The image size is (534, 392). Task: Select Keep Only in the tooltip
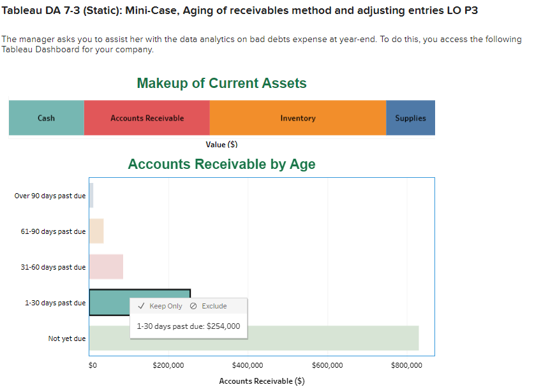[160, 306]
